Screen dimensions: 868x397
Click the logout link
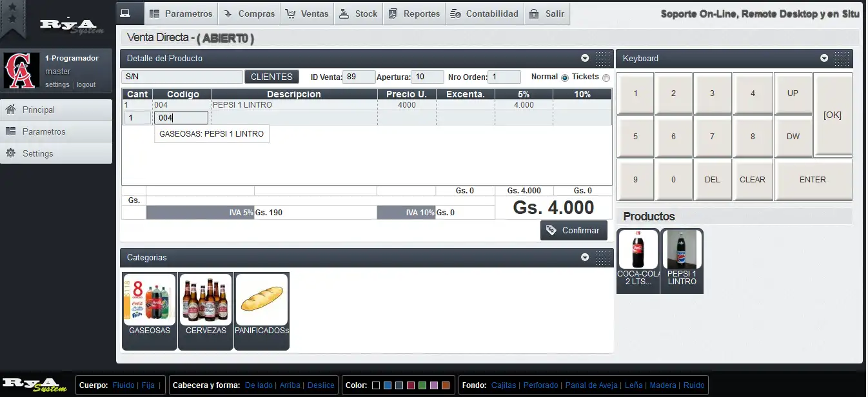coord(86,84)
